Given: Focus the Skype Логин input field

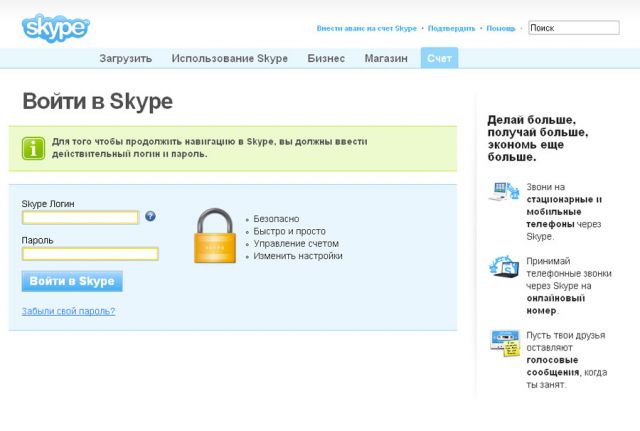Looking at the screenshot, I should click(80, 218).
